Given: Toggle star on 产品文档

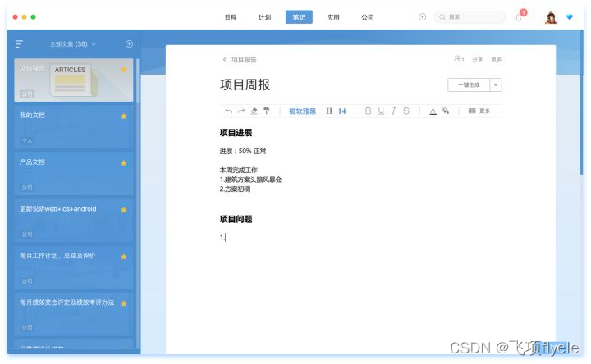Looking at the screenshot, I should pos(124,163).
